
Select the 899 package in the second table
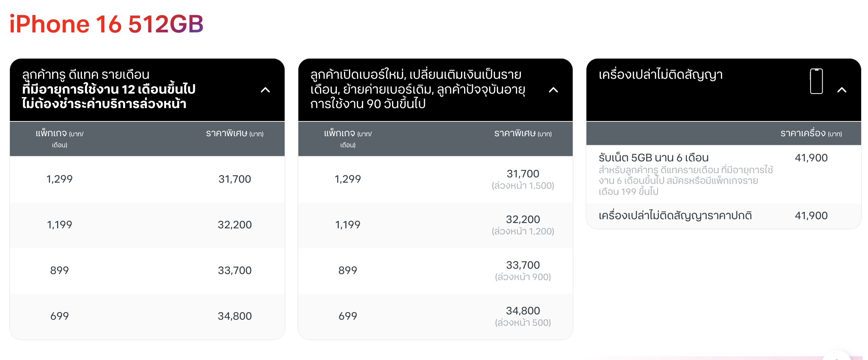(x=348, y=270)
